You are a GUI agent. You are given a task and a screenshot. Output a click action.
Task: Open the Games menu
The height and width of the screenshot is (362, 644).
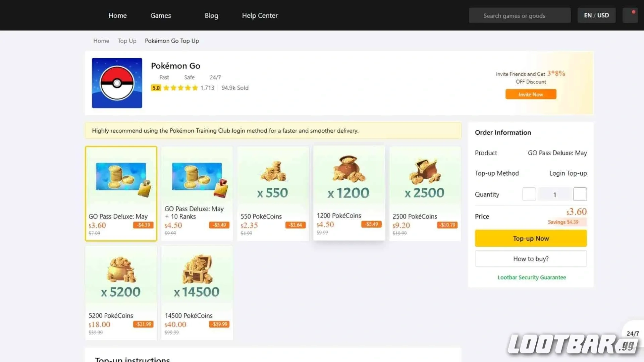161,15
